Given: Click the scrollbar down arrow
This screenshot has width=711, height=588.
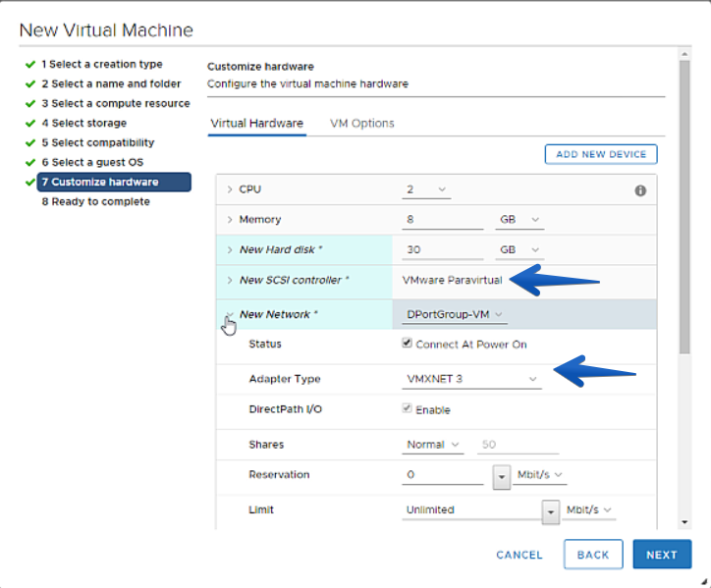Looking at the screenshot, I should click(x=684, y=522).
